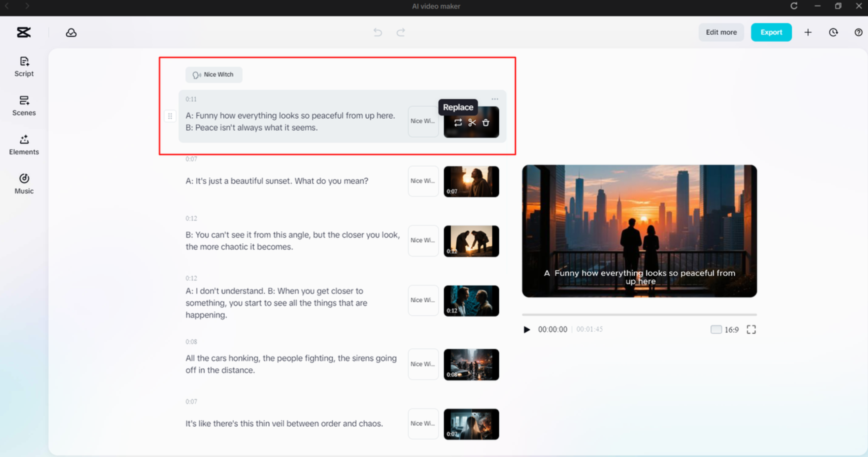868x457 pixels.
Task: Click the video playback progress bar
Action: (x=639, y=315)
